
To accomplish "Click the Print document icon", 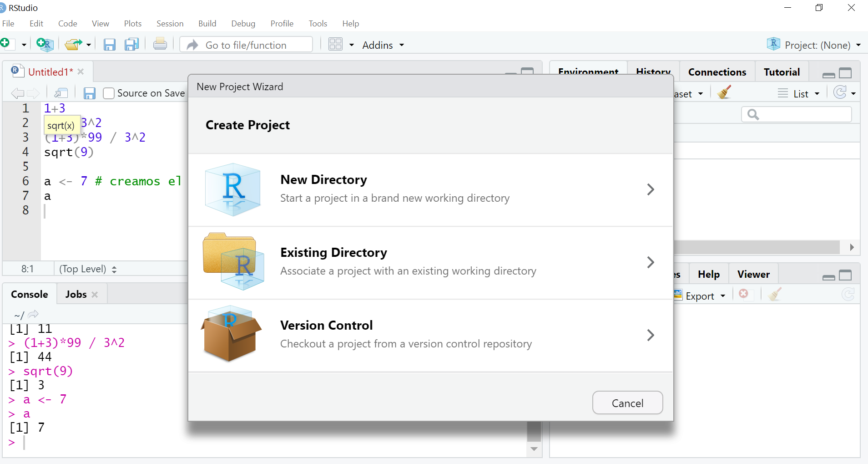I will tap(160, 44).
